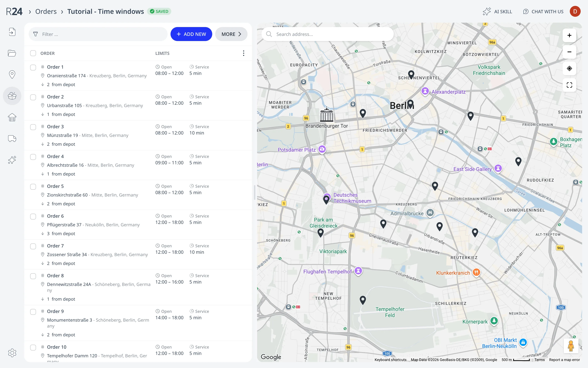
Task: Click the SAVED status badge
Action: 159,11
